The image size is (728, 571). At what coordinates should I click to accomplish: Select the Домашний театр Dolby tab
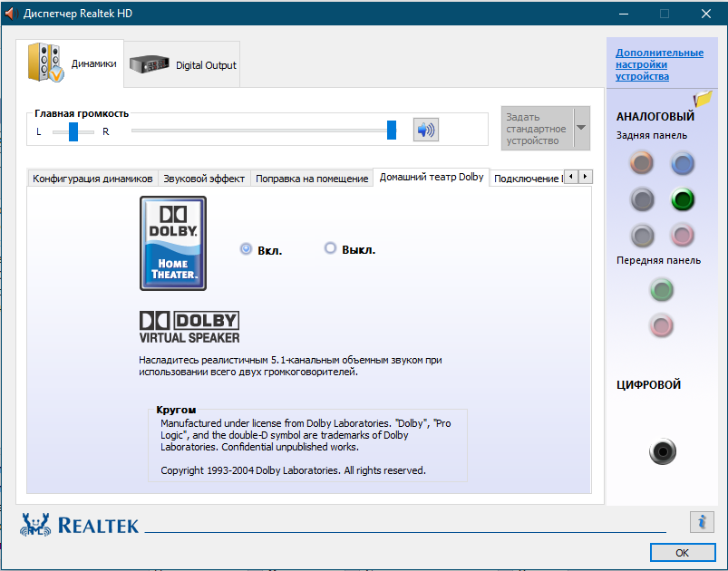[432, 177]
